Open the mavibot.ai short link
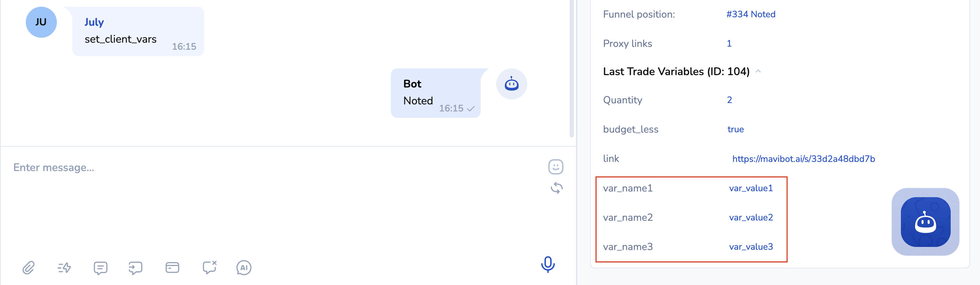The width and height of the screenshot is (980, 285). (x=803, y=159)
